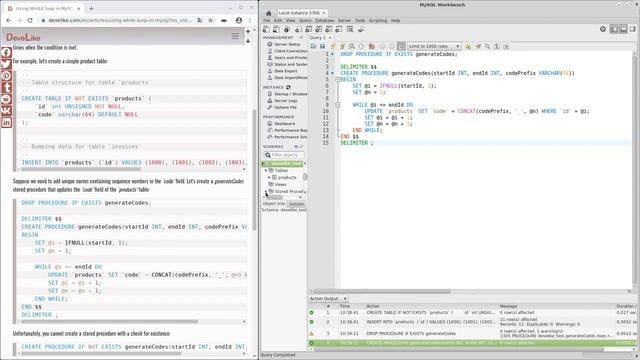The image size is (640, 360).
Task: Save the SQL script to file
Action: (x=322, y=47)
